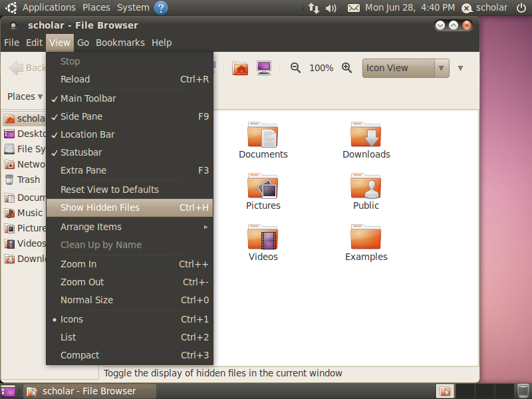The width and height of the screenshot is (532, 399).
Task: Click the Trash entry in sidebar
Action: [24, 180]
